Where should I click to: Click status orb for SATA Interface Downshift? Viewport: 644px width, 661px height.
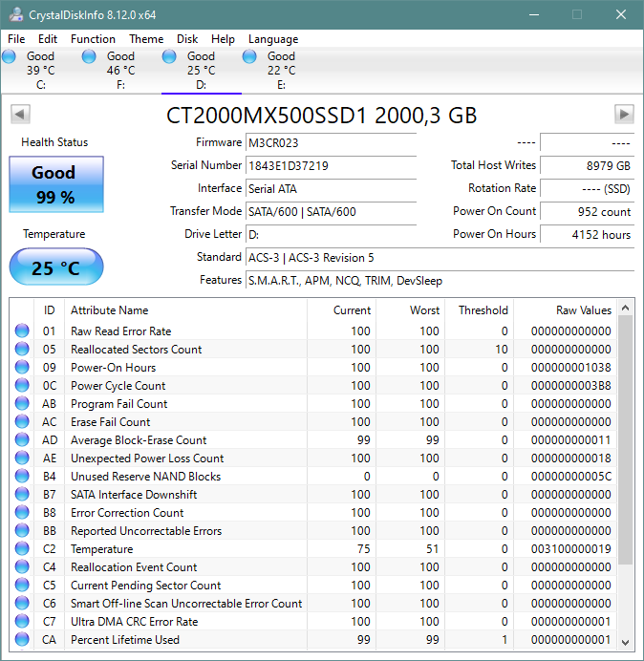pyautogui.click(x=22, y=494)
